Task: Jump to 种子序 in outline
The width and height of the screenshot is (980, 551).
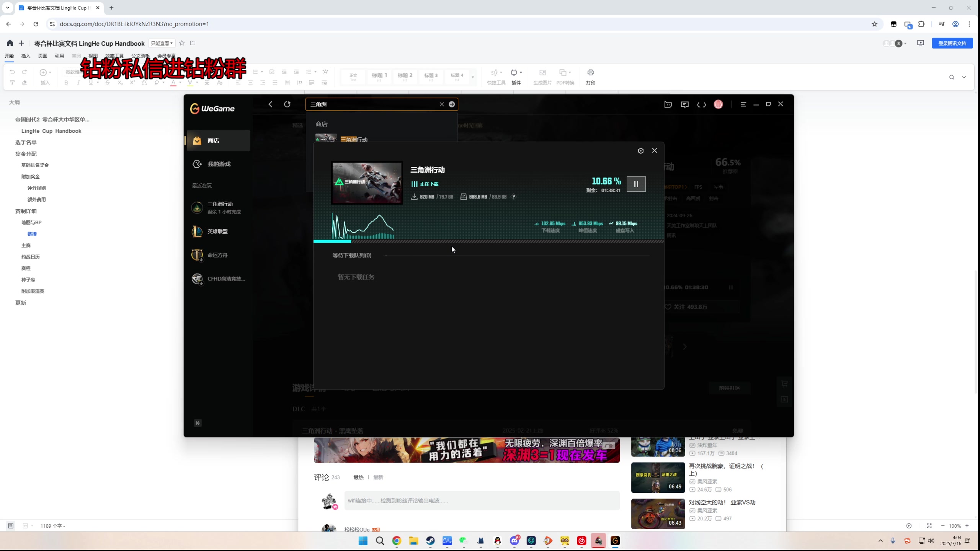Action: coord(28,280)
